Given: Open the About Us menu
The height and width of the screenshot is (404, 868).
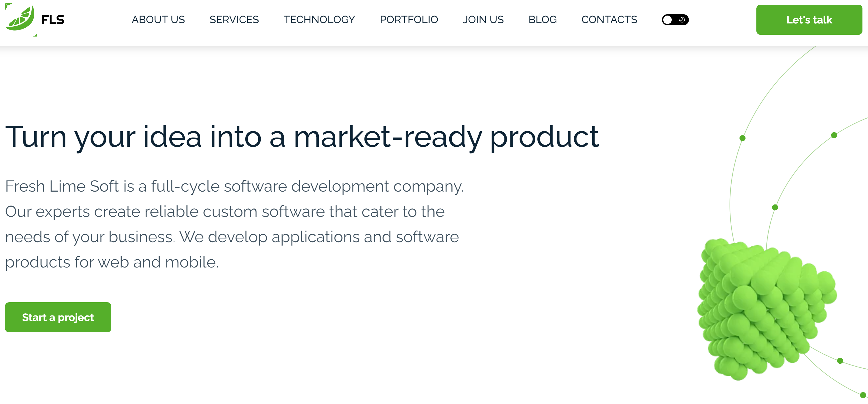Looking at the screenshot, I should pyautogui.click(x=158, y=20).
